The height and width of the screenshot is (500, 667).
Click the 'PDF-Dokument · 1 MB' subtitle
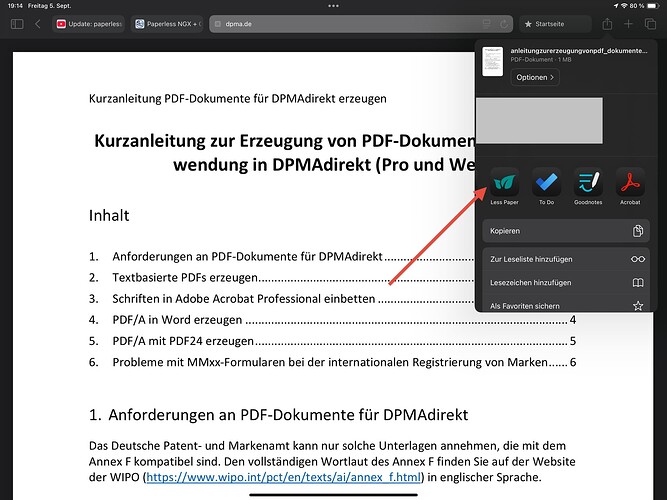541,60
